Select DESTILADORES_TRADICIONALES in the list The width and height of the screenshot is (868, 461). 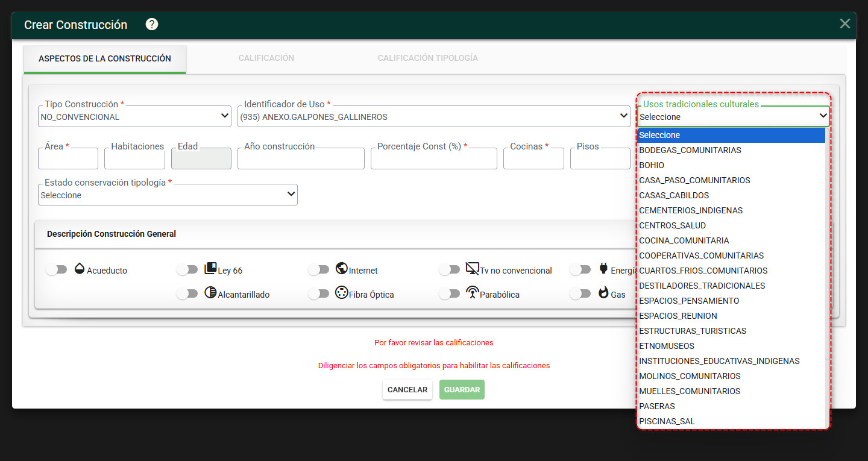(731, 286)
